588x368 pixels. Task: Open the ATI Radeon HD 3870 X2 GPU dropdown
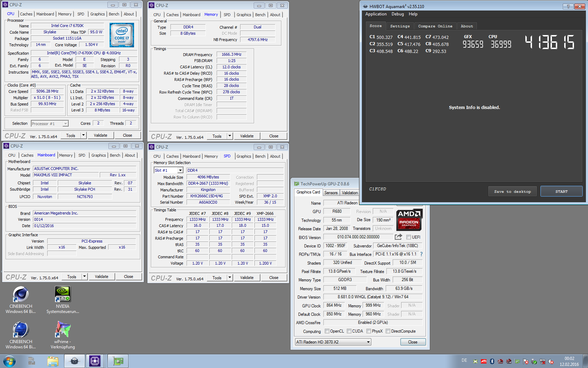pos(333,342)
